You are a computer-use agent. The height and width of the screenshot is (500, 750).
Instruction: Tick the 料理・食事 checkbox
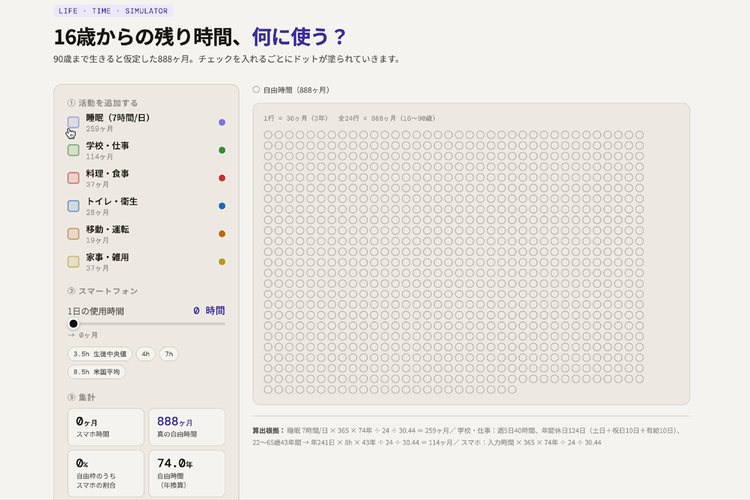pos(73,178)
